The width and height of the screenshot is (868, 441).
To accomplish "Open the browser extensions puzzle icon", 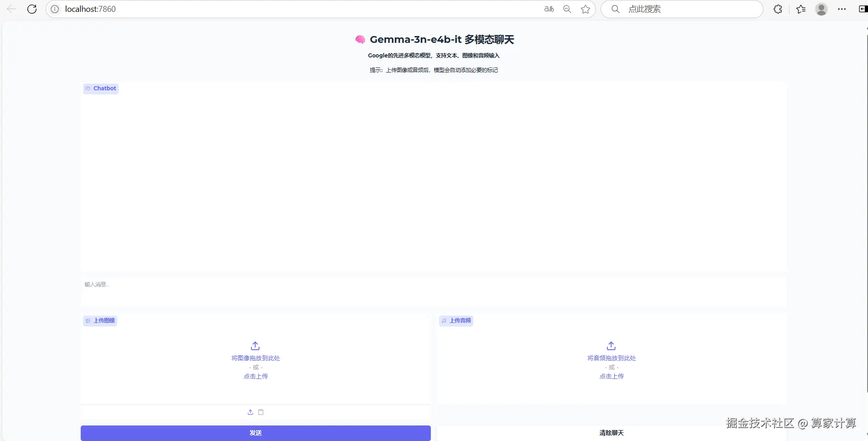I will (778, 9).
